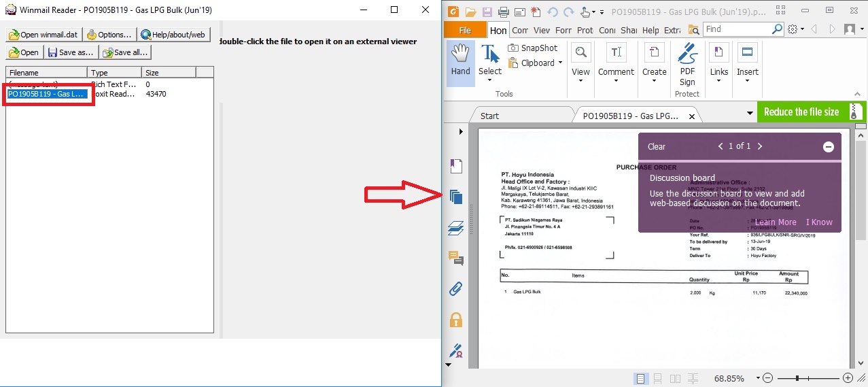
Task: Click Learn More in discussion popup
Action: 775,222
